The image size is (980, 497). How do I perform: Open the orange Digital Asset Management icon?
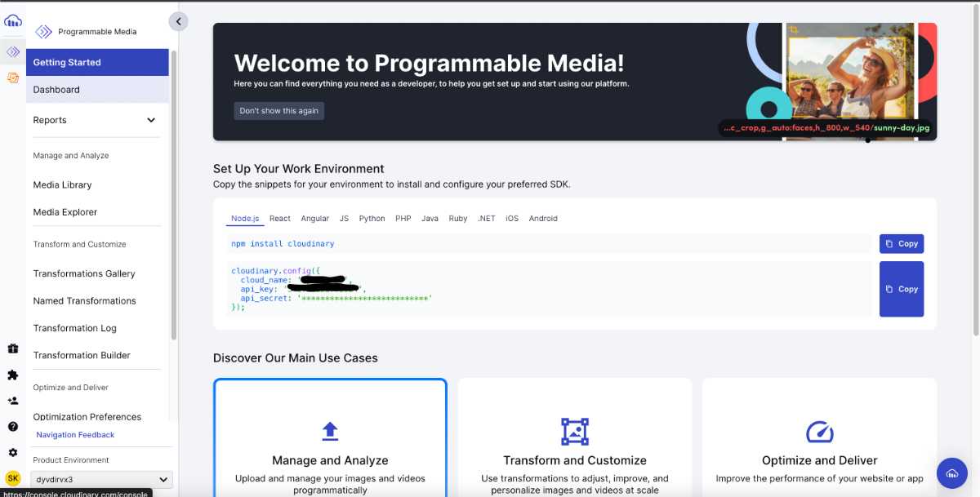13,78
